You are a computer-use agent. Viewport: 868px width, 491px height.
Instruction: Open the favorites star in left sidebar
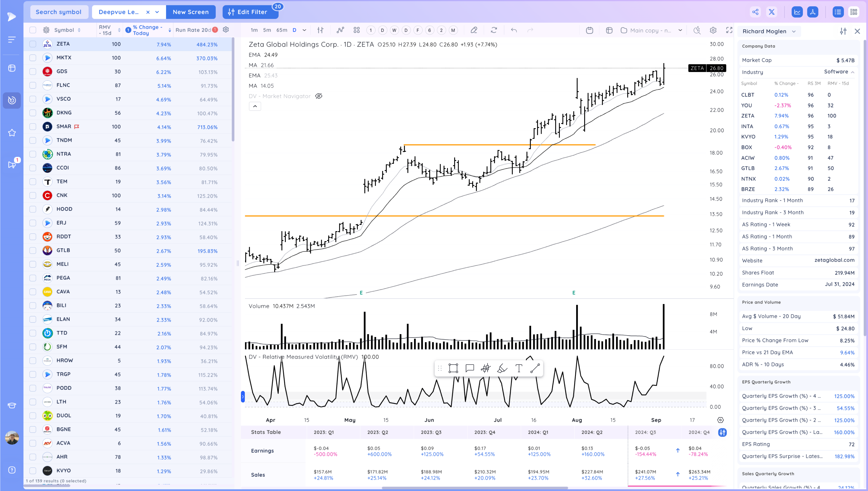pyautogui.click(x=12, y=133)
